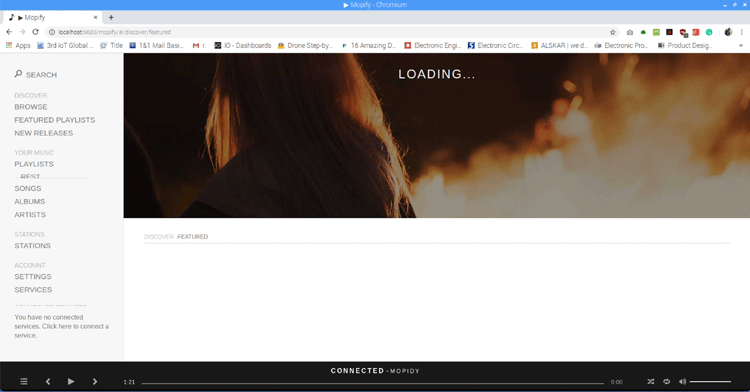Open the 16 Amazing D... bookmark
Viewport: 750px width, 392px height.
click(369, 45)
